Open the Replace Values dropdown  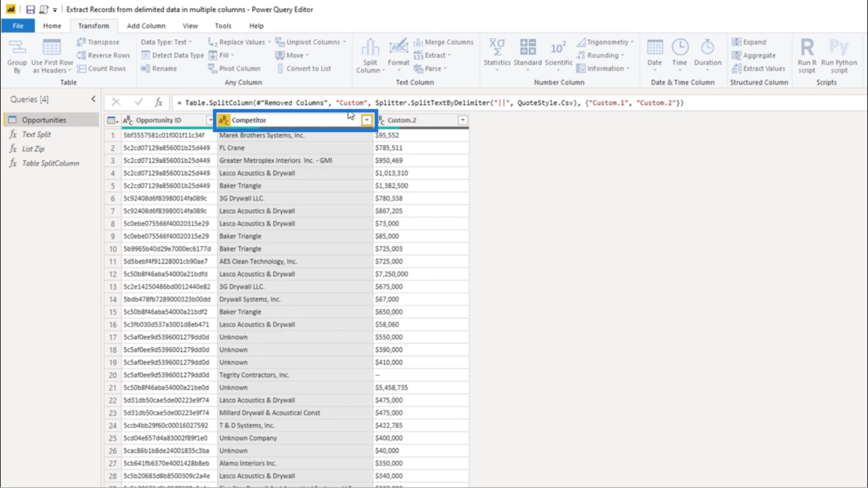point(239,42)
